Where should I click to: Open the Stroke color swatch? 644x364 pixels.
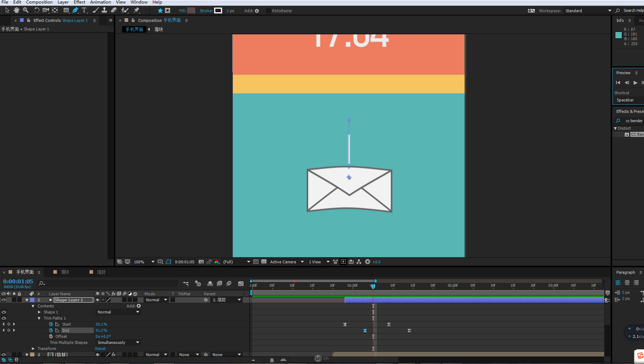(218, 11)
